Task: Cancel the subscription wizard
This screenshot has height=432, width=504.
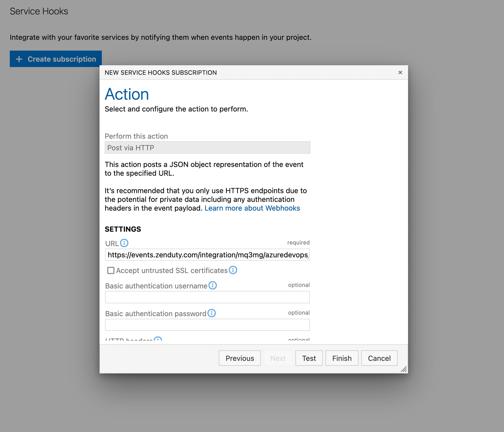Action: click(379, 358)
